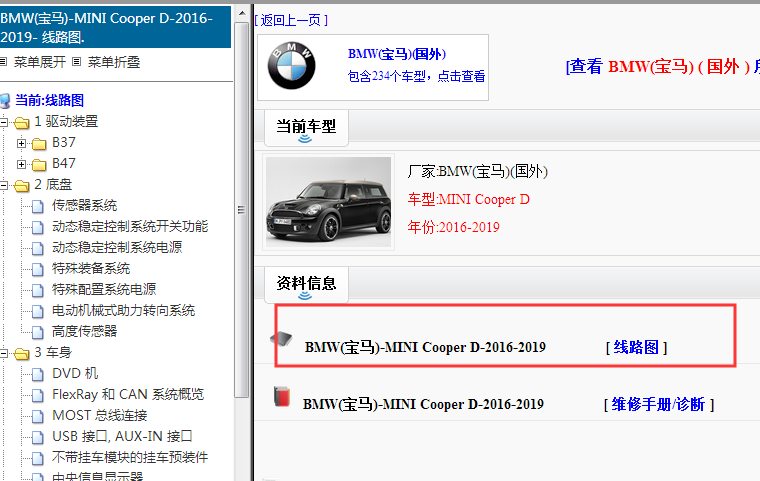760x481 pixels.
Task: Click 菜单折叠 to collapse all menus
Action: (114, 62)
